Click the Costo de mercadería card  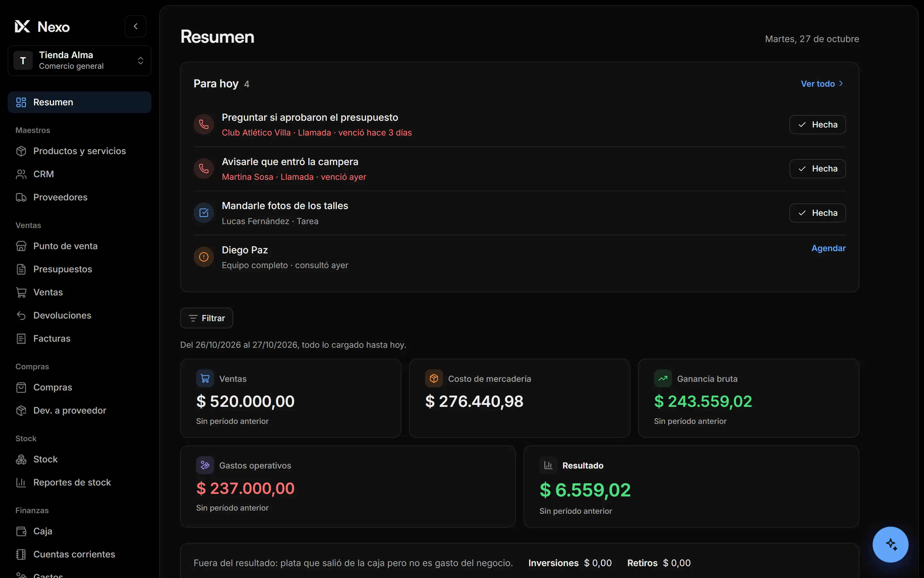click(x=519, y=398)
